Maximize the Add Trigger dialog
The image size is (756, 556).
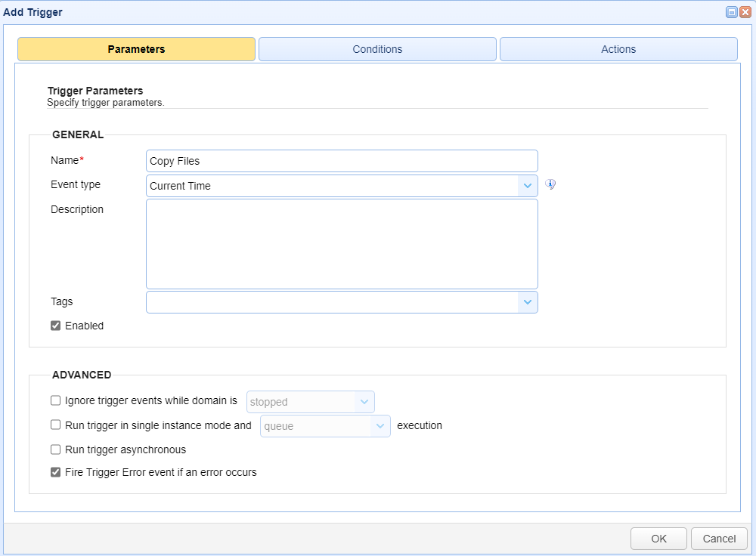click(731, 12)
